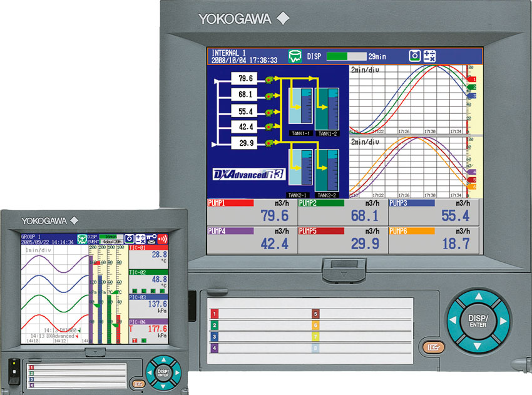This screenshot has height=395, width=532.
Task: Click the memory status icon on small screen
Action: click(82, 239)
